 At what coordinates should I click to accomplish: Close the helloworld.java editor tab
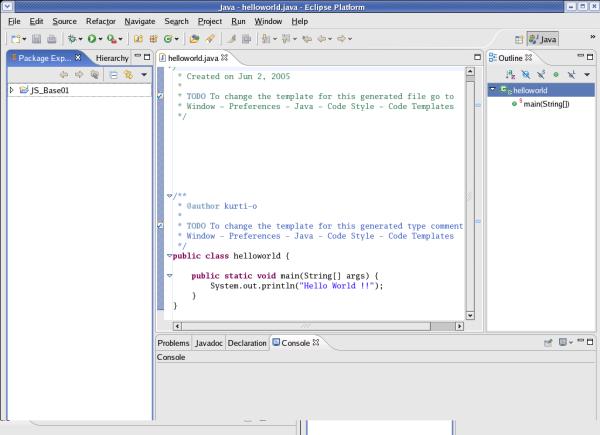[x=225, y=58]
